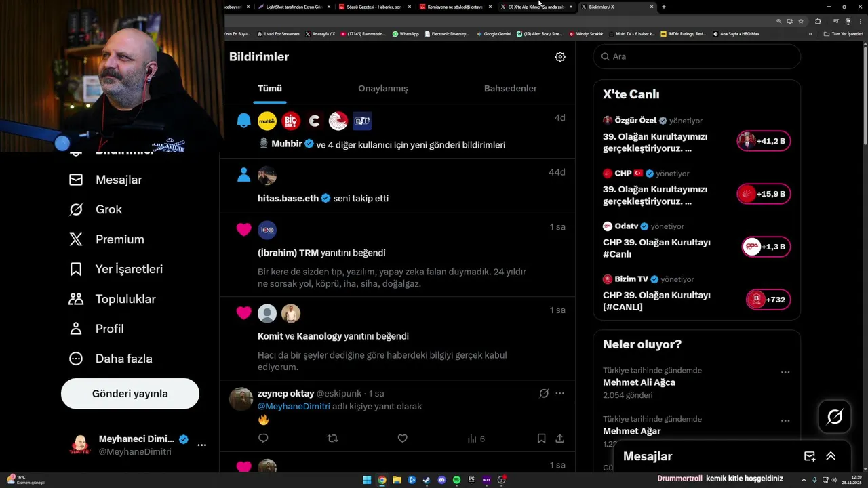The image size is (868, 488).
Task: Open Google Gemini bookmark
Action: click(494, 33)
